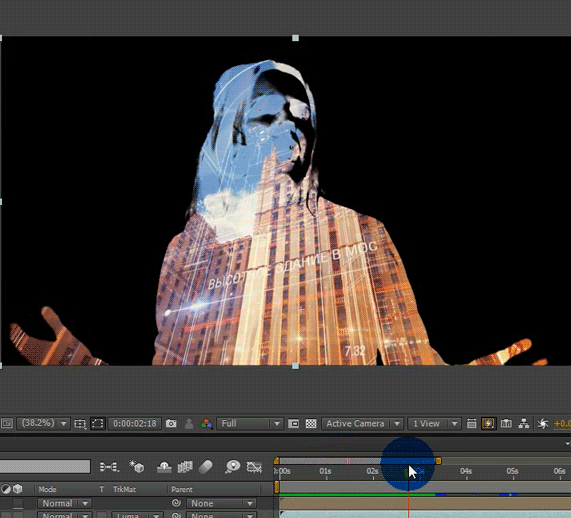Click the adjustment layer column header icon
The image size is (571, 518).
[5, 489]
